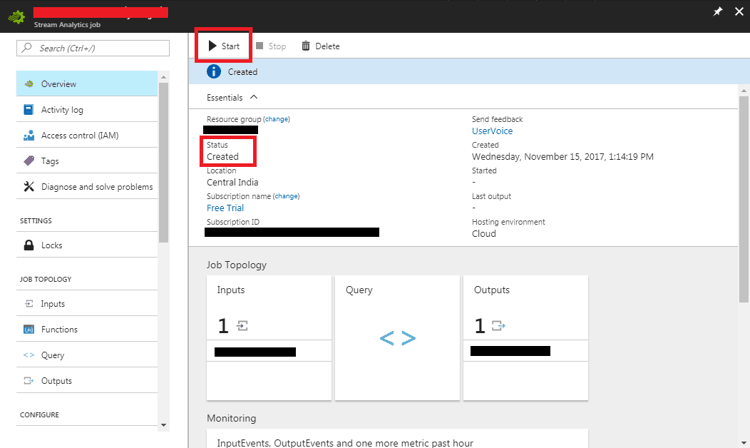This screenshot has width=750, height=448.
Task: Click the Locks padlock icon
Action: [x=29, y=245]
